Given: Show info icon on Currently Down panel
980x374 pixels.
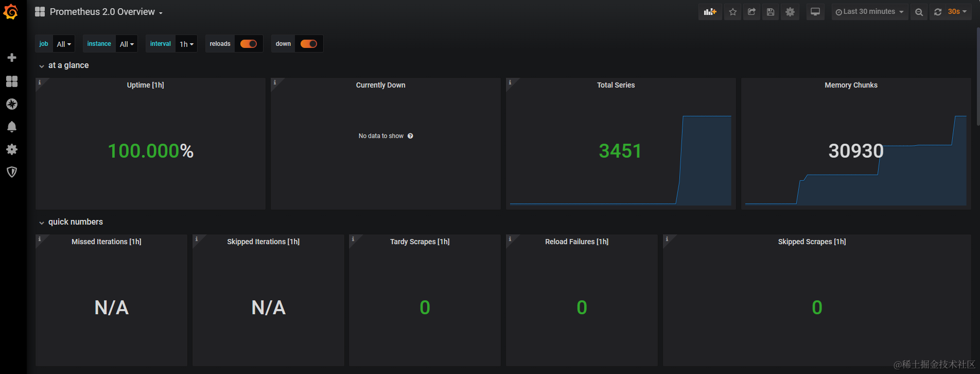Looking at the screenshot, I should tap(275, 82).
